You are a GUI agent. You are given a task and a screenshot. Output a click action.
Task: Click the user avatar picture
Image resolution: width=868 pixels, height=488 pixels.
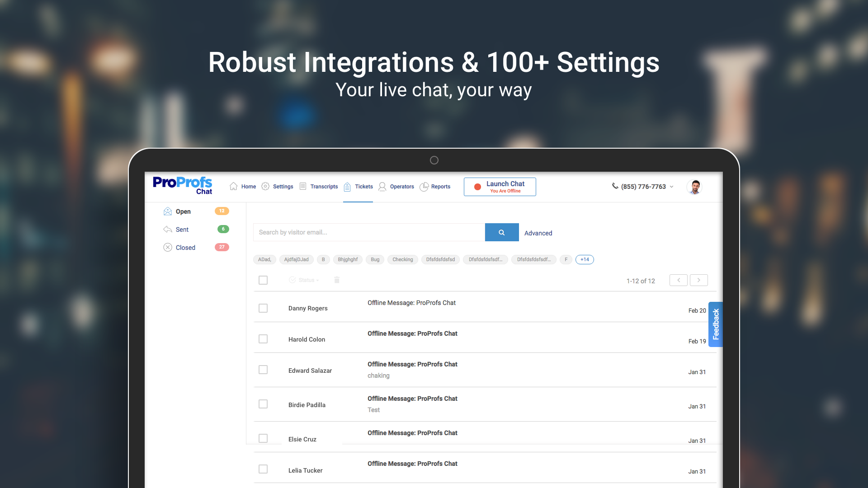[x=694, y=187]
